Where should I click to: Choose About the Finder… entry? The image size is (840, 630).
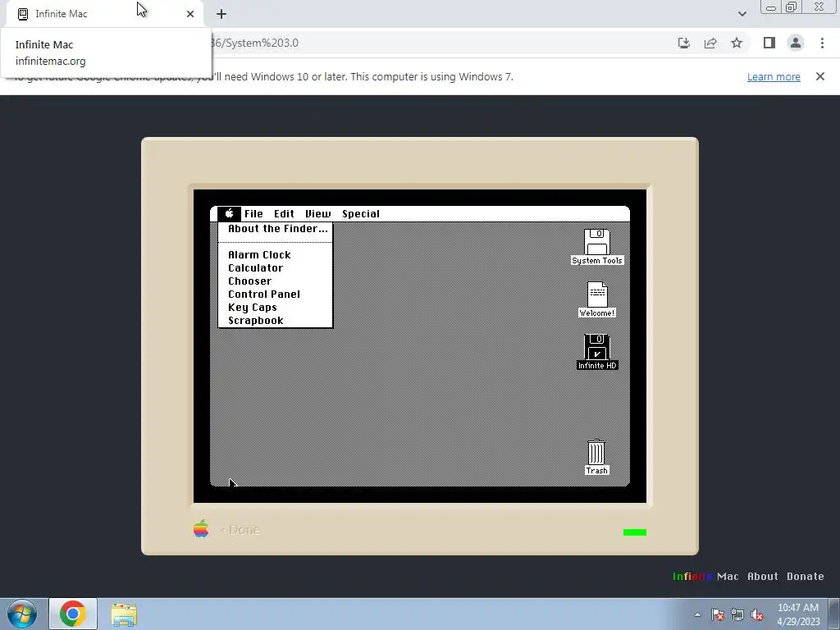[x=276, y=229]
